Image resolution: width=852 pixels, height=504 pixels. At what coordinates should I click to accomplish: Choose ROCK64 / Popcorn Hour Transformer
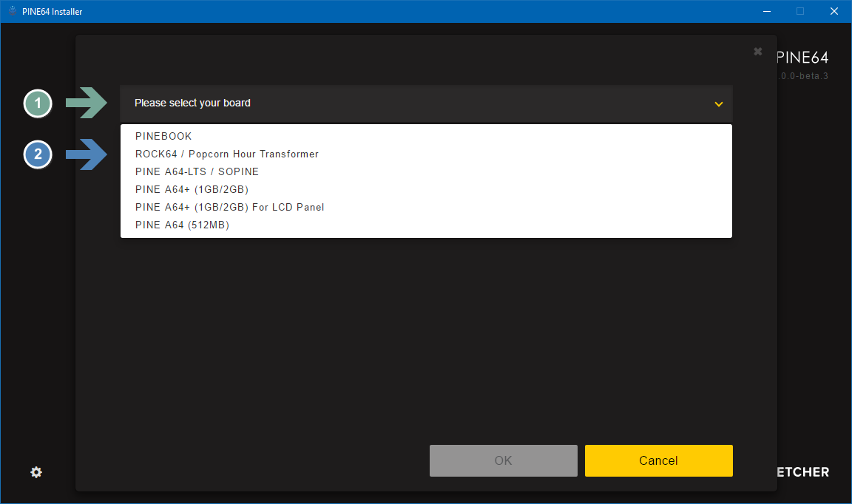click(226, 154)
